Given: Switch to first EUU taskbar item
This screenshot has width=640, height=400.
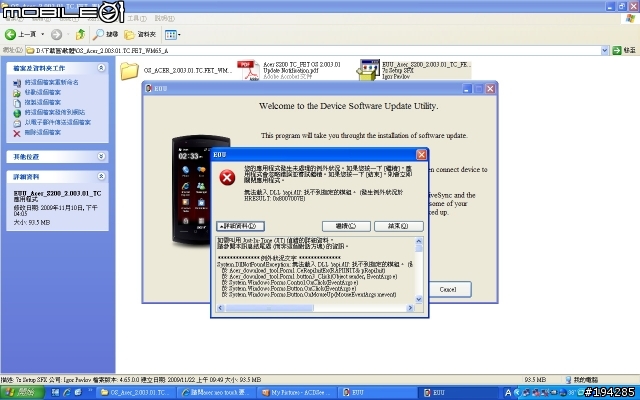Looking at the screenshot, I should pyautogui.click(x=379, y=393).
